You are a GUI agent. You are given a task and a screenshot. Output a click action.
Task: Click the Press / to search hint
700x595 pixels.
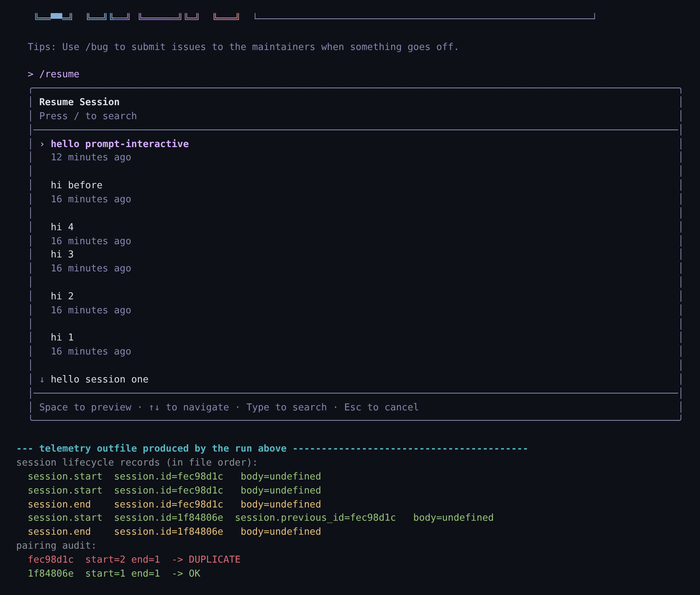tap(88, 116)
